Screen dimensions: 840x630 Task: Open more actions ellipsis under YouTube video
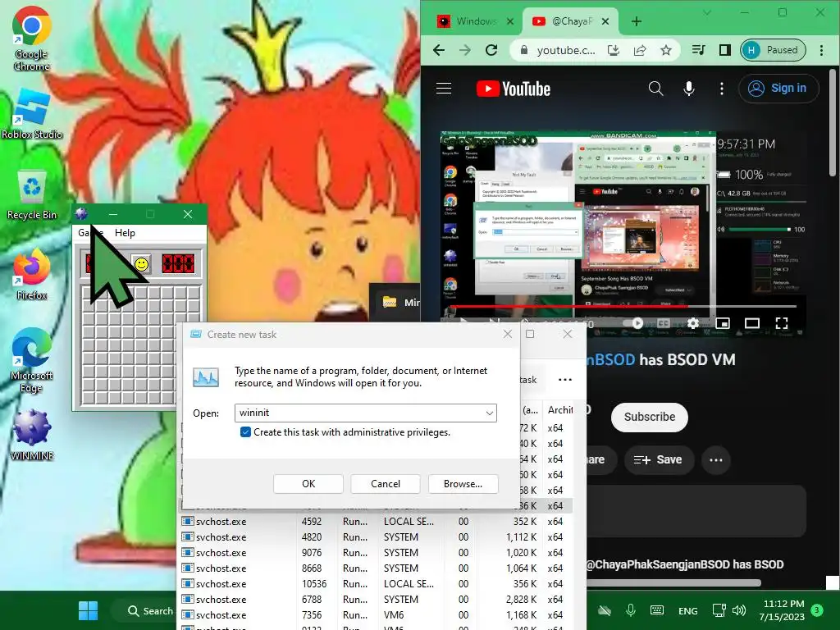pos(715,459)
